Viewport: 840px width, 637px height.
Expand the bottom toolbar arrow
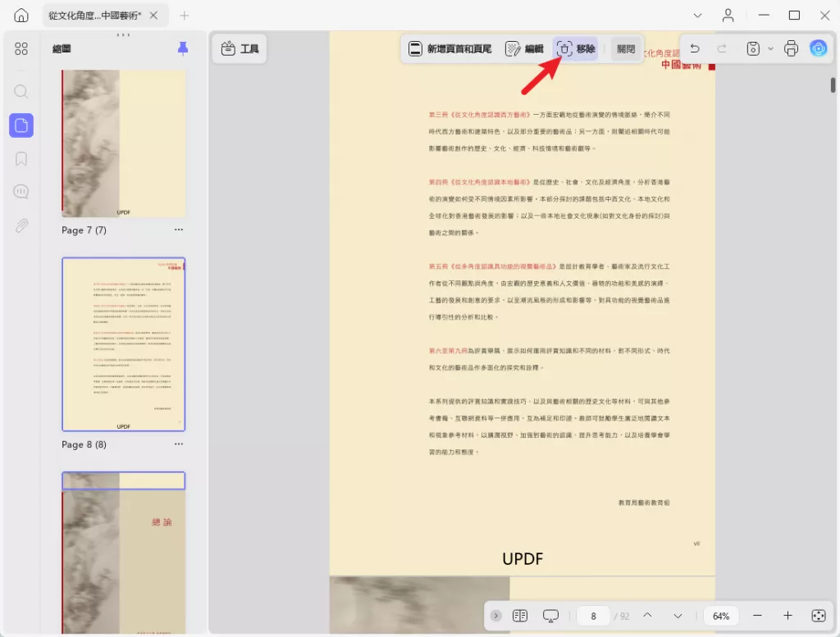(x=495, y=616)
